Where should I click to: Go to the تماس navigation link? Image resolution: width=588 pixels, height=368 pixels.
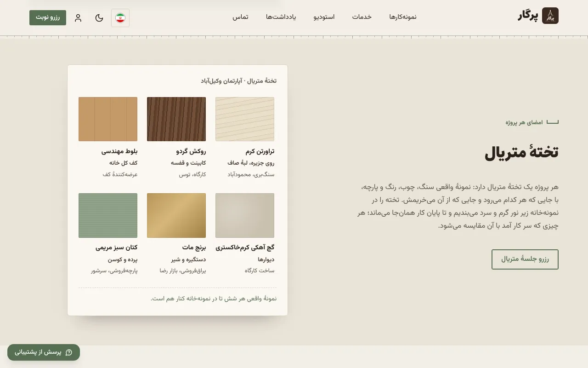click(x=240, y=17)
